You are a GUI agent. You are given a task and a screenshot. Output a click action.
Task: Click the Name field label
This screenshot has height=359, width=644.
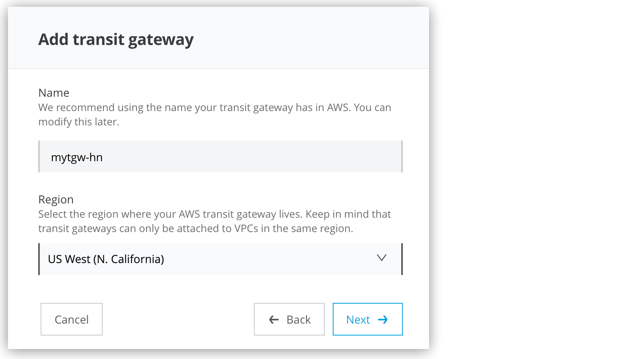53,93
